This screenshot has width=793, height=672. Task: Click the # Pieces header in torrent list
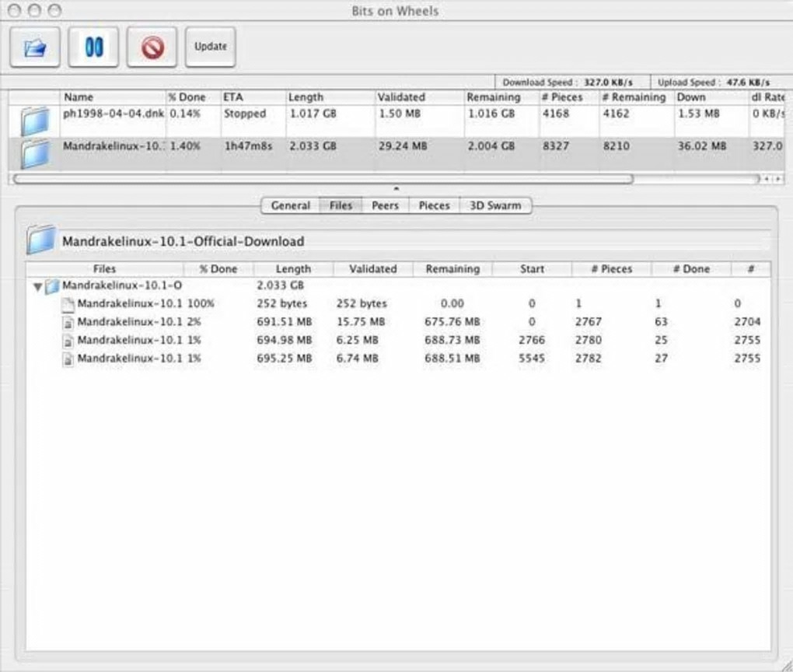pos(569,97)
